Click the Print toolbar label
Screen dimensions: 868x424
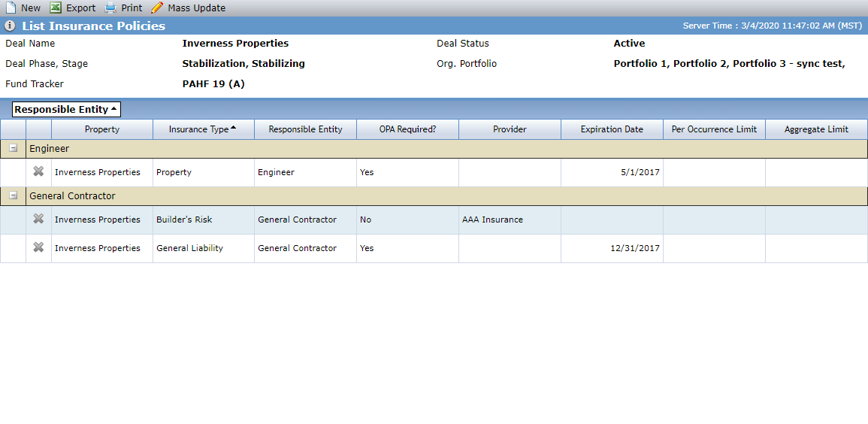click(132, 8)
